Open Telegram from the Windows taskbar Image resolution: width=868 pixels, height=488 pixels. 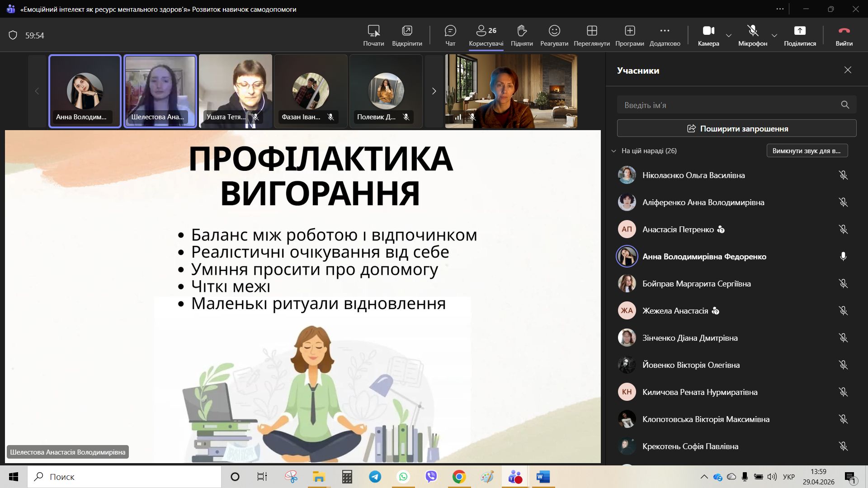click(x=375, y=477)
